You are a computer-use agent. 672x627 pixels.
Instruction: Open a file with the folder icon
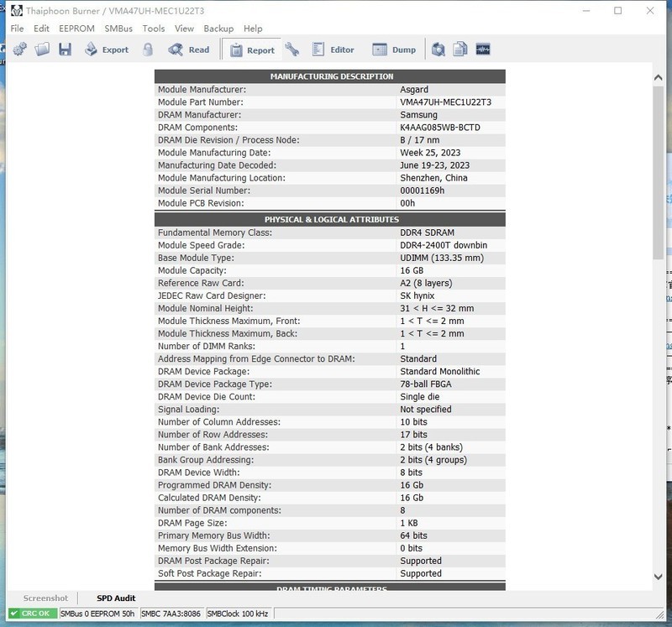(43, 50)
